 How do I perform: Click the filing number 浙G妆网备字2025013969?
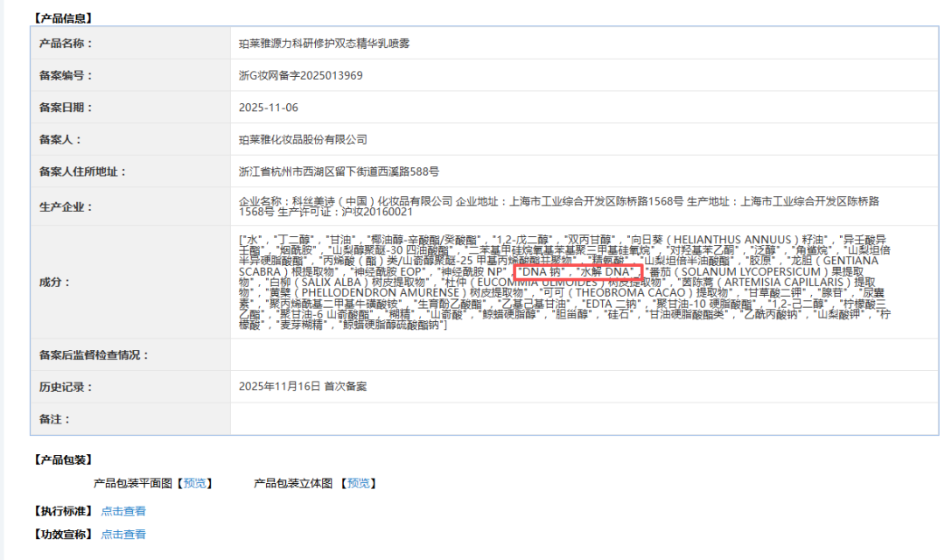tap(300, 75)
